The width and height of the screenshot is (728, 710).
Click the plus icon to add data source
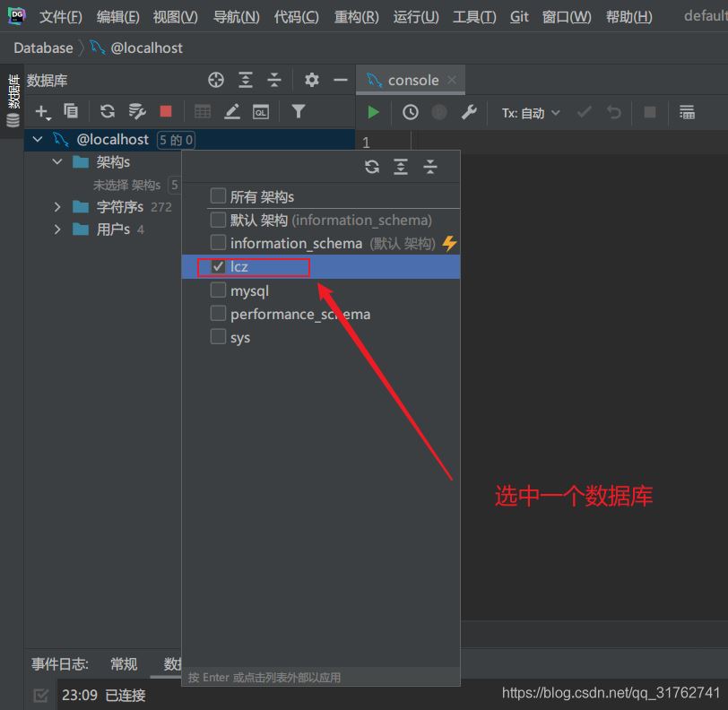(x=41, y=111)
